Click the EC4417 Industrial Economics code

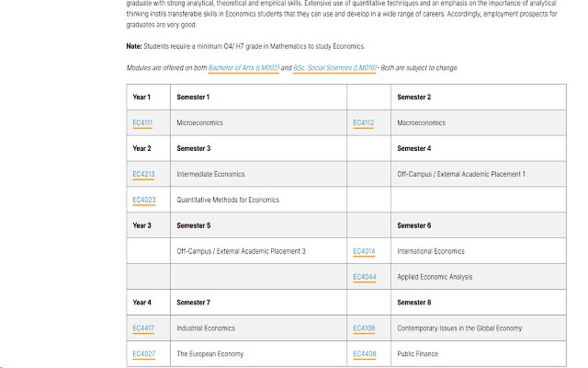tap(144, 328)
